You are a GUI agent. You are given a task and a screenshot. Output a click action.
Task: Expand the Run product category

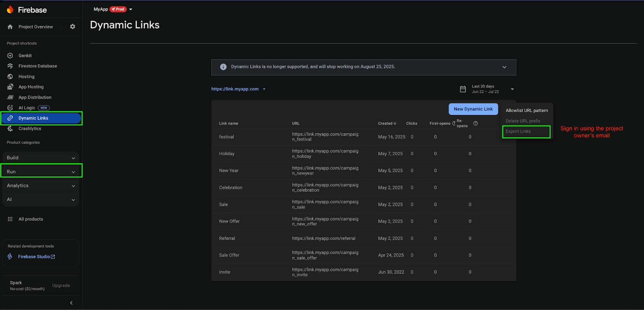[41, 172]
